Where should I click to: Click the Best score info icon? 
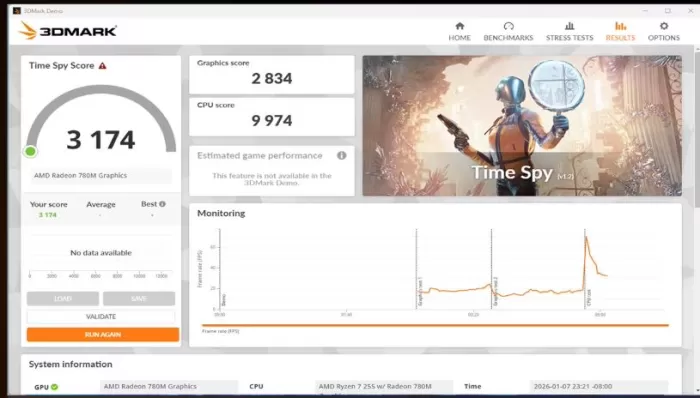[x=162, y=204]
